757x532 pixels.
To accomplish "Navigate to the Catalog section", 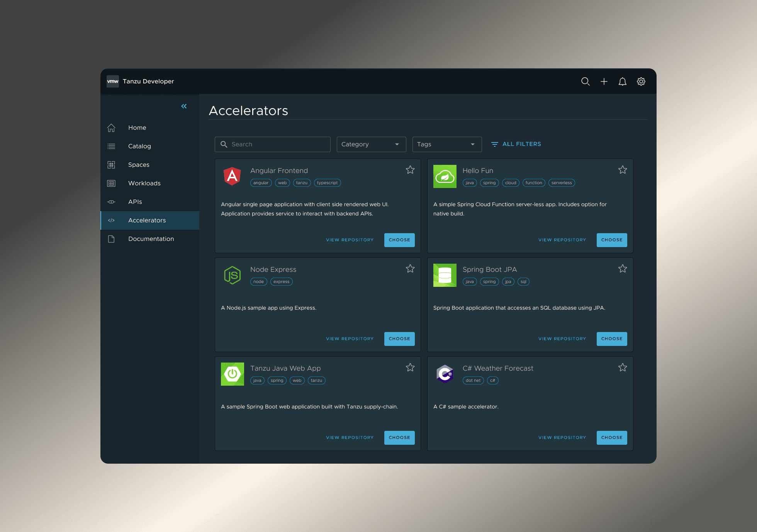I will click(x=139, y=146).
